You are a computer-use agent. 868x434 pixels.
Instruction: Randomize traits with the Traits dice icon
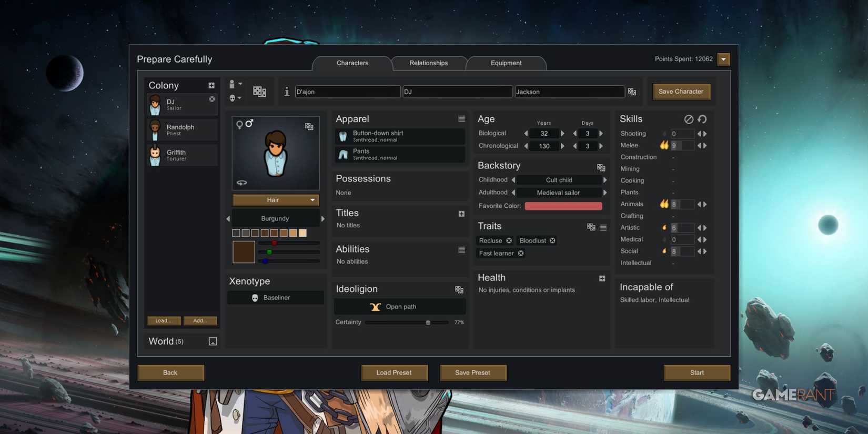point(591,227)
